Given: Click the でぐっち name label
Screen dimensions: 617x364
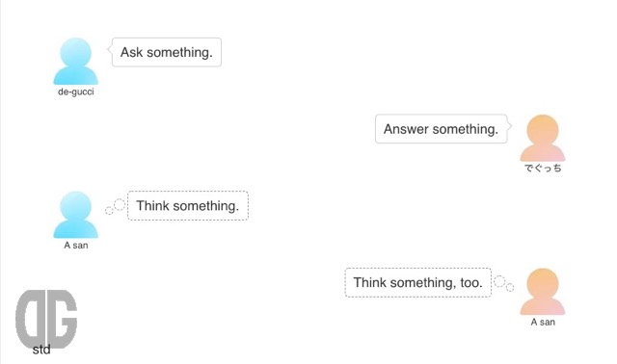Looking at the screenshot, I should (x=543, y=169).
